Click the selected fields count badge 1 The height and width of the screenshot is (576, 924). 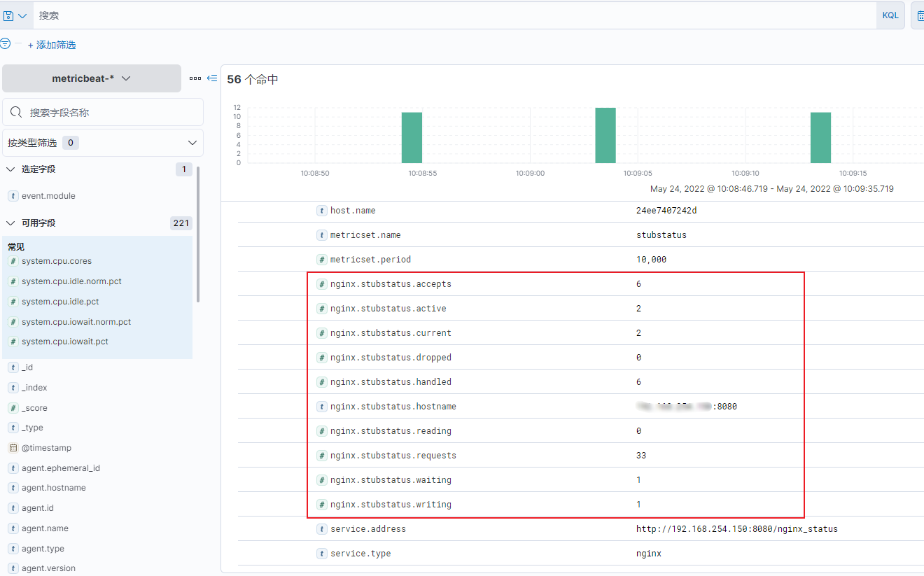pos(184,169)
